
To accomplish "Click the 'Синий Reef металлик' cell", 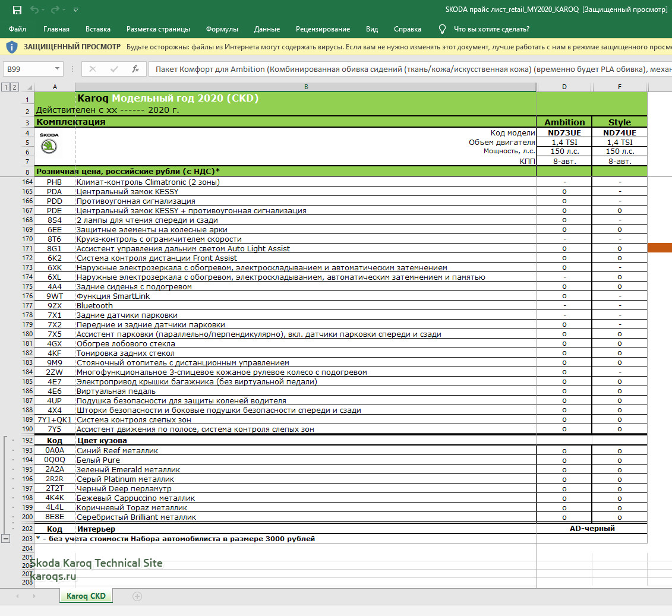I will (x=306, y=451).
